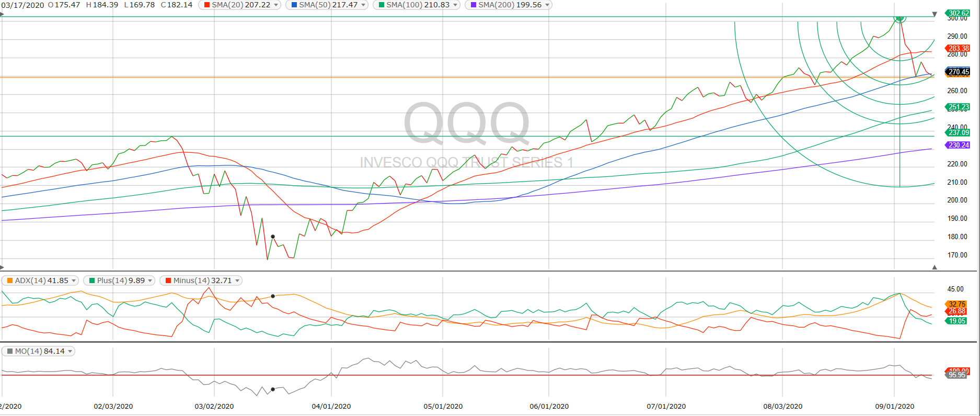This screenshot has height=416, width=980.
Task: Click the green Plus(14) color swatch
Action: pyautogui.click(x=92, y=280)
